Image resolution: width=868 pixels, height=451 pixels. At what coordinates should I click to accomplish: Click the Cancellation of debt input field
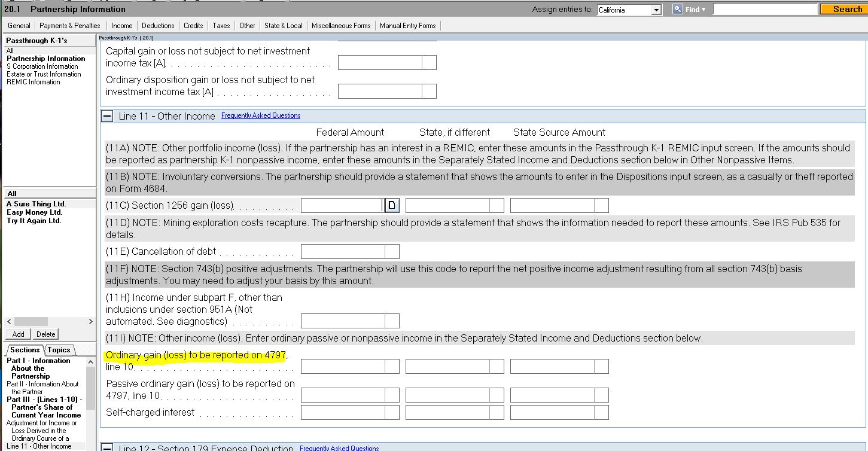click(343, 252)
